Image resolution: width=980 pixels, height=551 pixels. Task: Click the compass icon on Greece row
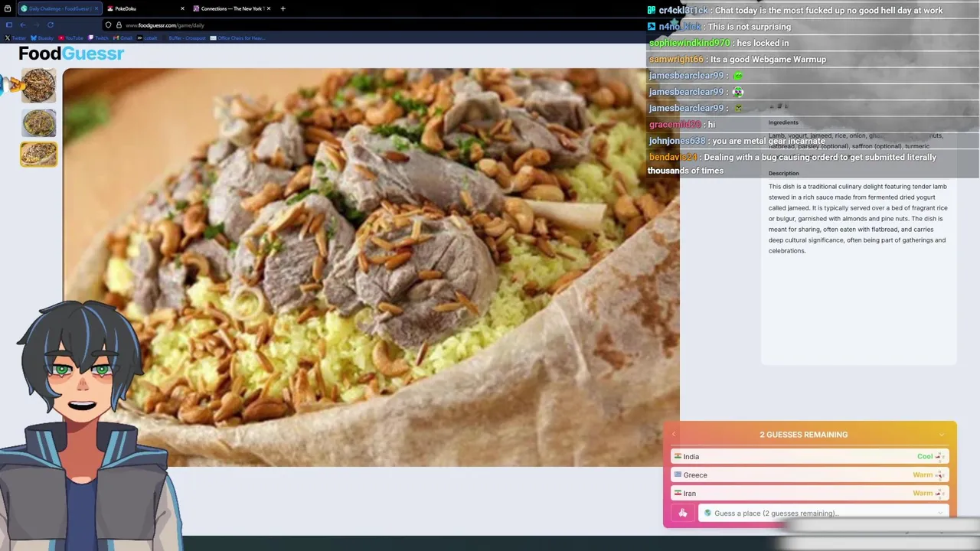coord(939,474)
